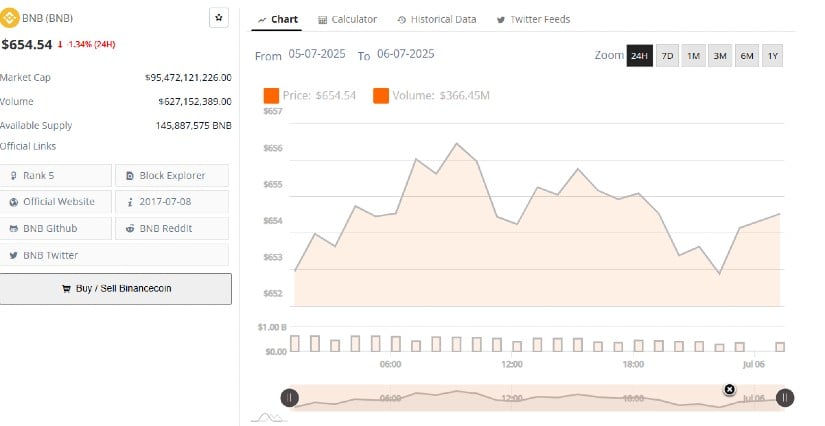Open the Historical Data tab
Viewport: 825px width, 426px height.
[436, 19]
